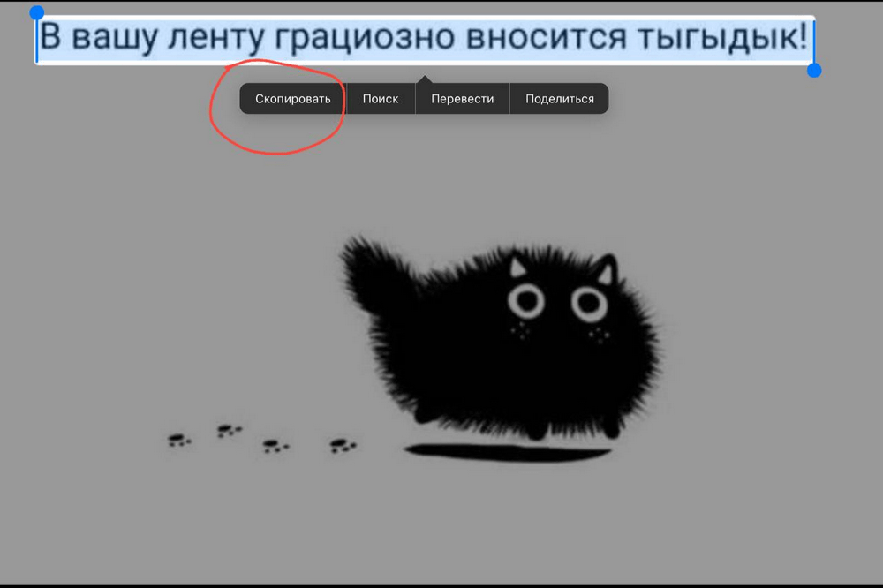
Task: Click the right blue selection handle
Action: [814, 71]
